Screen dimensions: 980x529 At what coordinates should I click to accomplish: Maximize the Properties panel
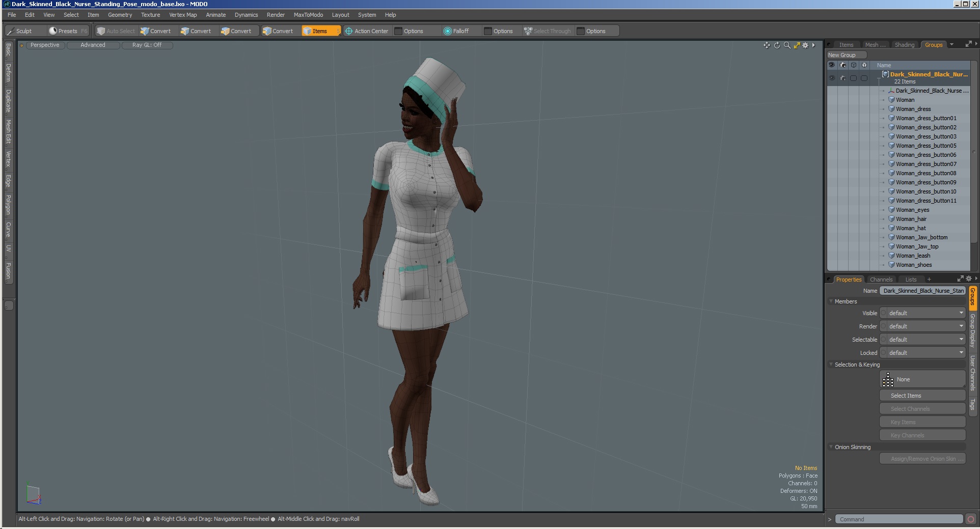(x=960, y=279)
